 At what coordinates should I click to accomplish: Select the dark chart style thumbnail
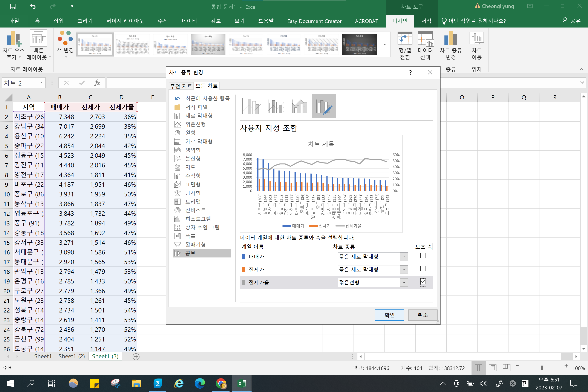359,44
